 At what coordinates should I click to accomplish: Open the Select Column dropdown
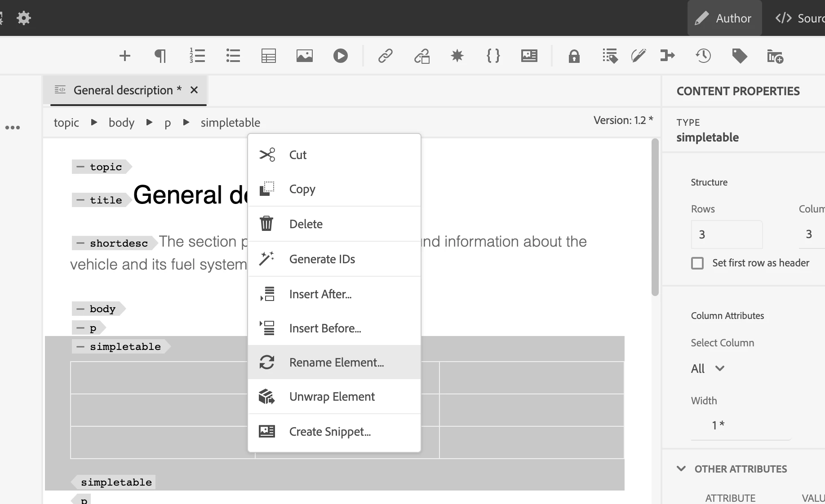[708, 369]
